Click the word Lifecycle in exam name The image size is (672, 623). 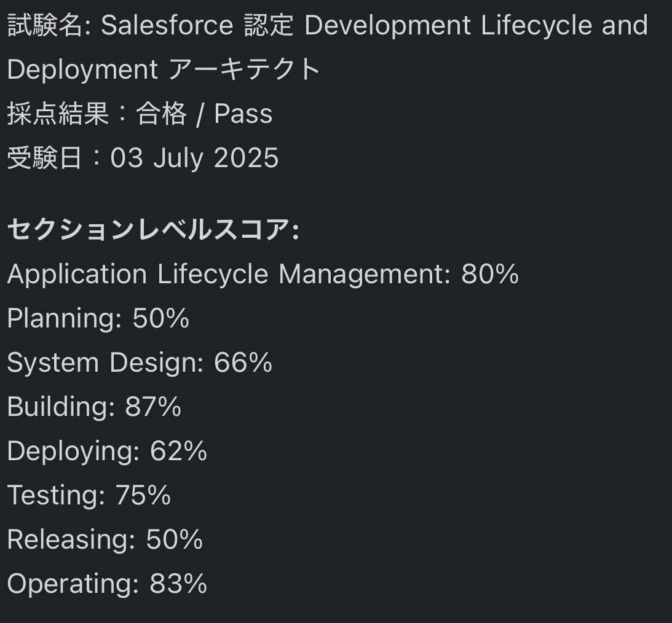536,25
